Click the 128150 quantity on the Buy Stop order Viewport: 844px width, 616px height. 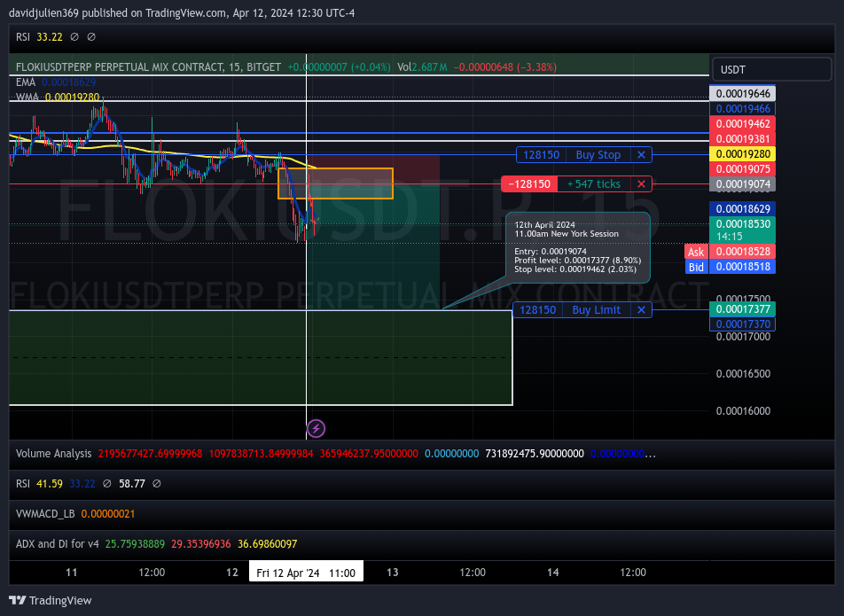click(542, 155)
